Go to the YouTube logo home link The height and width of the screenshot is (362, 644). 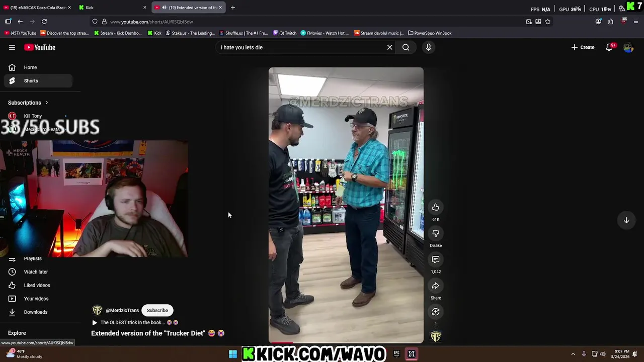point(40,47)
